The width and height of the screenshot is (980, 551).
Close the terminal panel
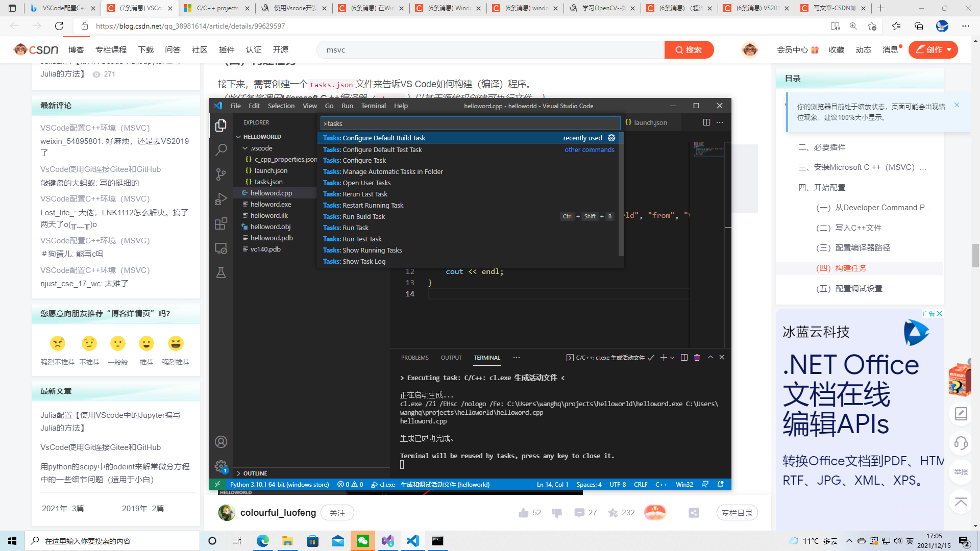tap(722, 358)
